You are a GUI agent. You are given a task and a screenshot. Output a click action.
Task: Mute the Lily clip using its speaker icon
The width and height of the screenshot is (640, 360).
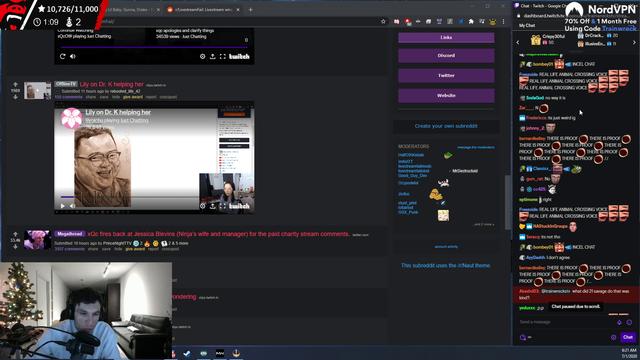pos(73,206)
